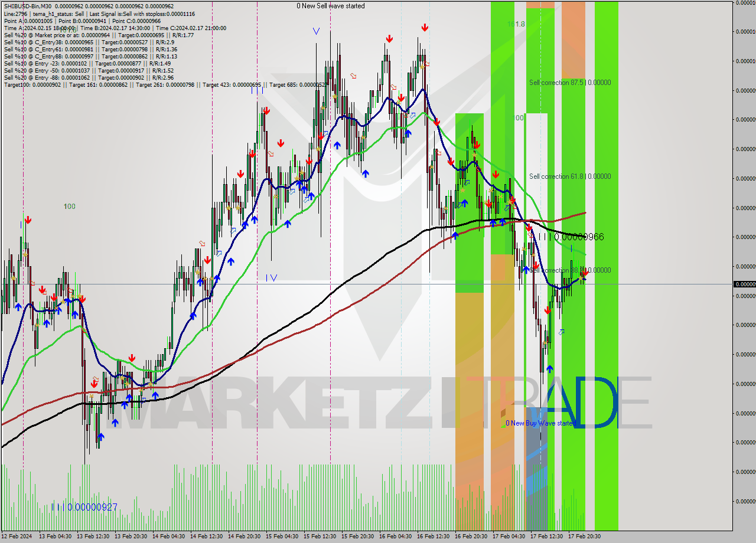Click the '12 Feb 2024' date axis label
This screenshot has width=756, height=543.
18,537
